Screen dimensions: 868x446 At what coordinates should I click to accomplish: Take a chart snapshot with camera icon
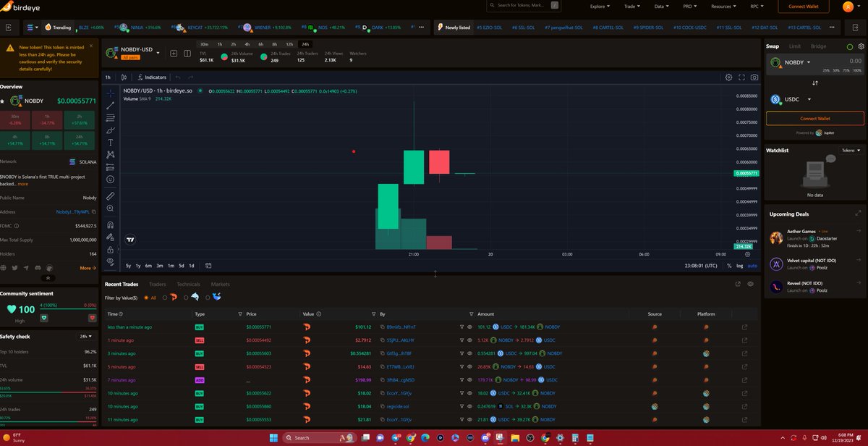pyautogui.click(x=754, y=77)
